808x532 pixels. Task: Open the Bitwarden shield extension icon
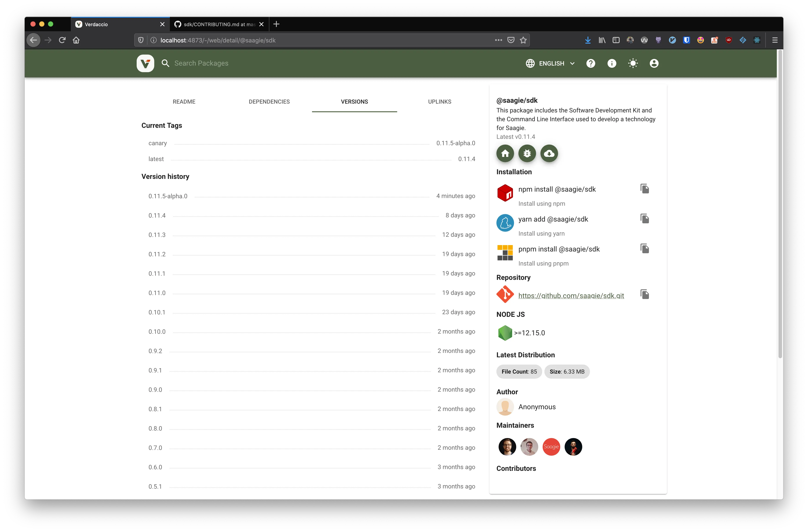[x=687, y=40]
